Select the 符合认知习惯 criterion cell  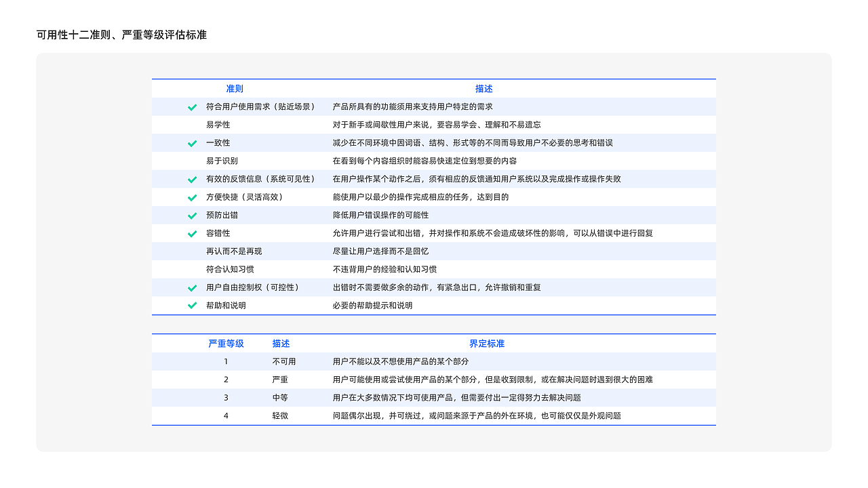tap(230, 269)
